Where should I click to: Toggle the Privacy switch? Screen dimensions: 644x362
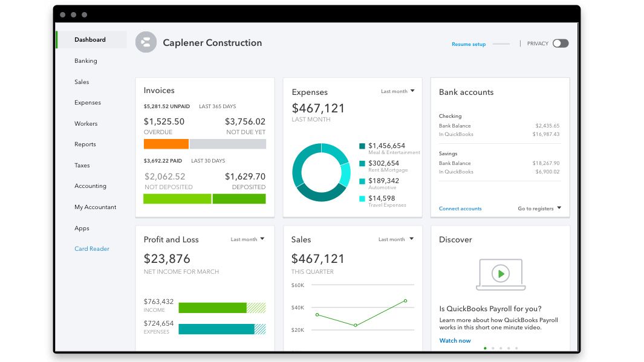click(560, 44)
